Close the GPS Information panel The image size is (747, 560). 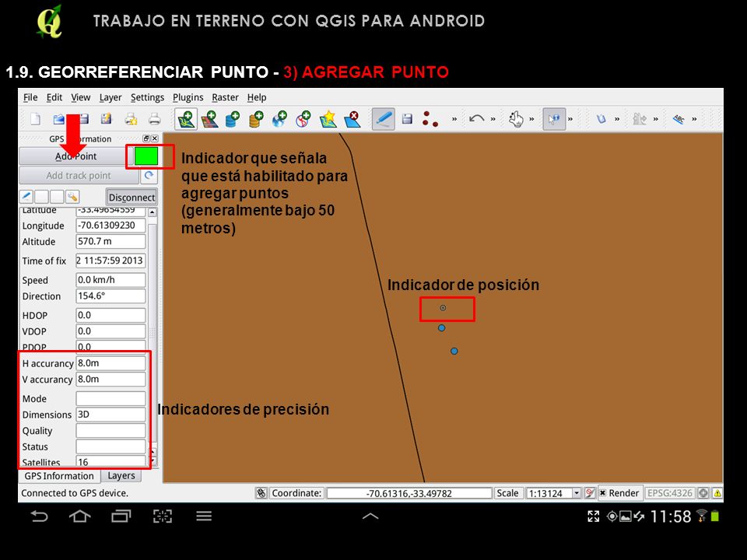click(154, 138)
